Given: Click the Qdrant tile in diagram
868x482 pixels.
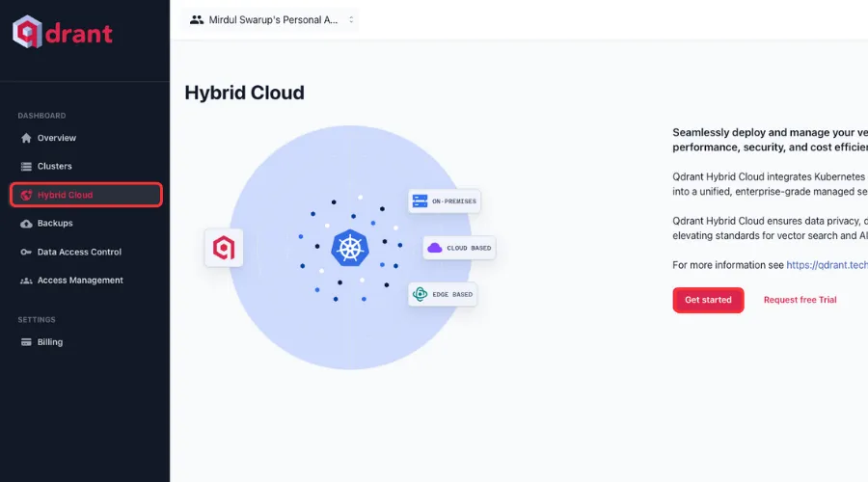Looking at the screenshot, I should click(224, 248).
